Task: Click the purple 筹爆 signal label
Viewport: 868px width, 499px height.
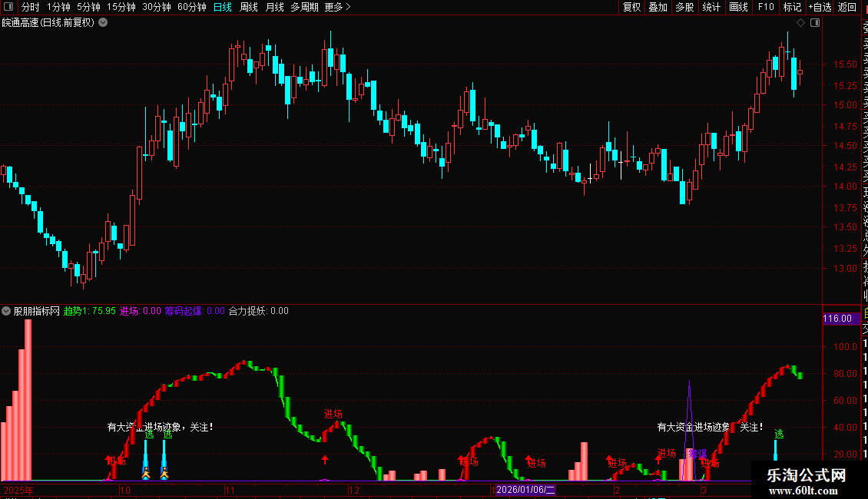Action: 697,454
